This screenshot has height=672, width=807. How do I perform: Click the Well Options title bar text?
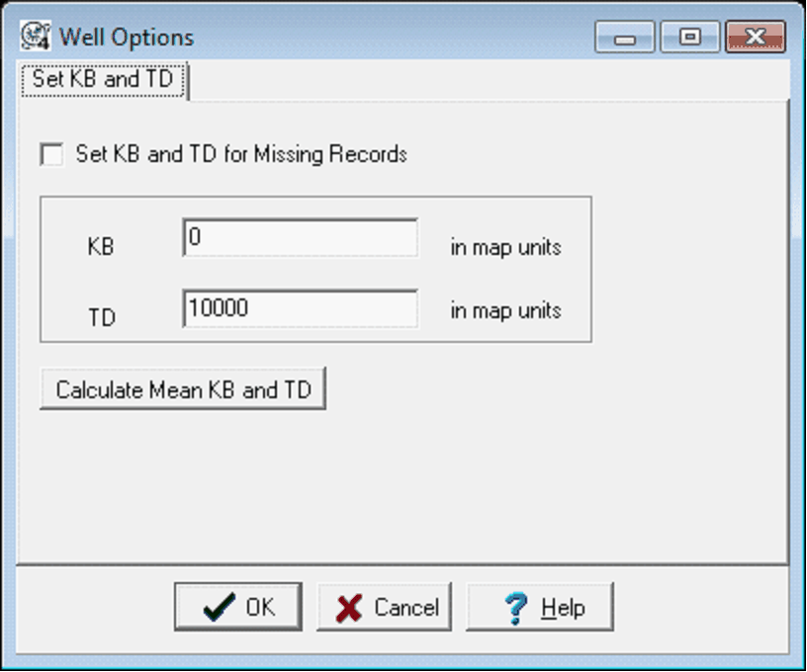point(127,38)
